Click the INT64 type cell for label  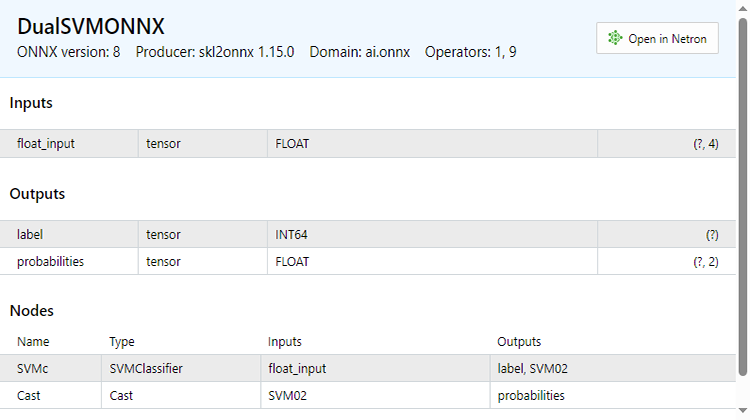pyautogui.click(x=432, y=234)
